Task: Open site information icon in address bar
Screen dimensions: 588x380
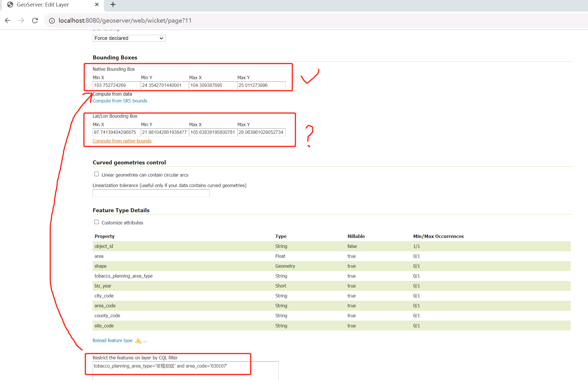Action: pos(52,21)
